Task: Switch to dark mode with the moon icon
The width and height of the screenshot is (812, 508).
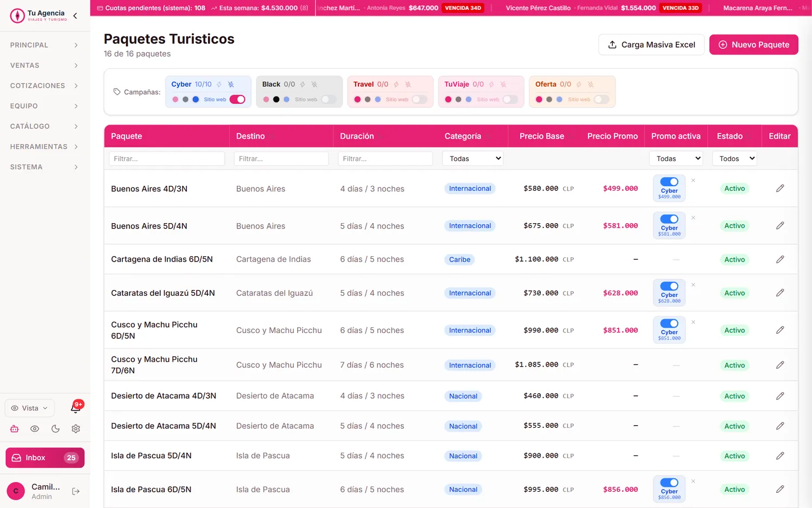Action: 55,429
